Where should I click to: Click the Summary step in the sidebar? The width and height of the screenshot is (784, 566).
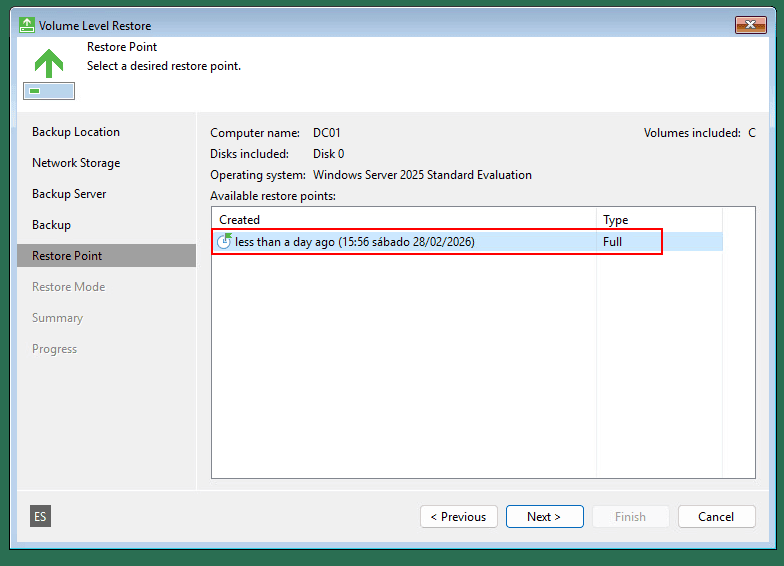click(x=57, y=318)
